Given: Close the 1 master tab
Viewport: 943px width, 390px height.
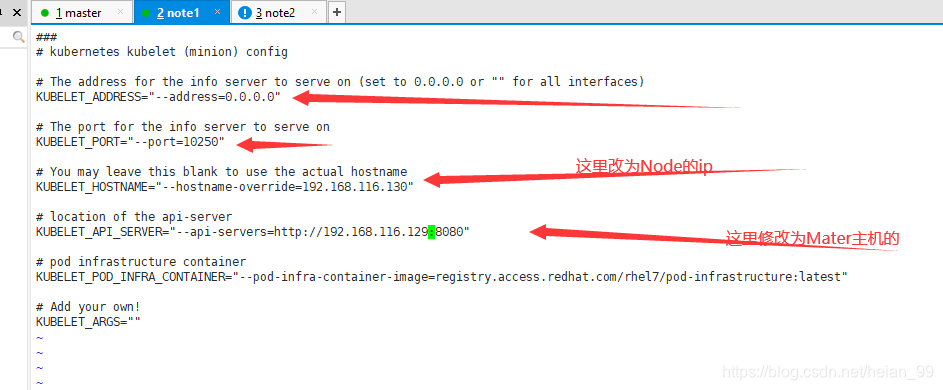Looking at the screenshot, I should [x=120, y=12].
